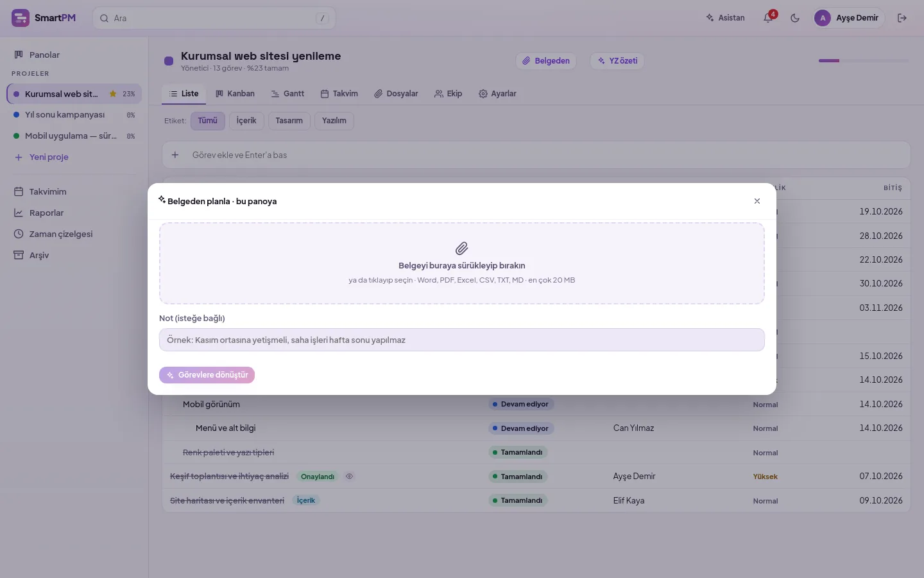Select the Tasarım label filter

(289, 121)
